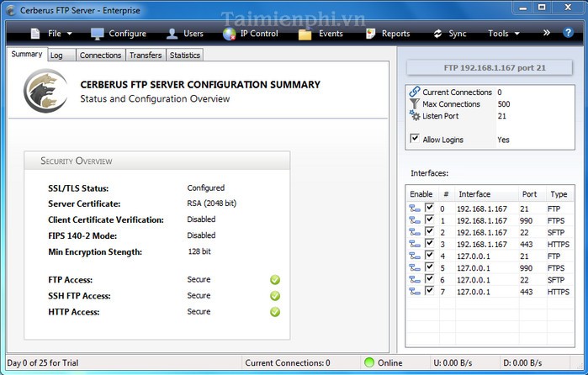Sort by the # column header
Viewport: 588px width, 375px height.
click(447, 194)
